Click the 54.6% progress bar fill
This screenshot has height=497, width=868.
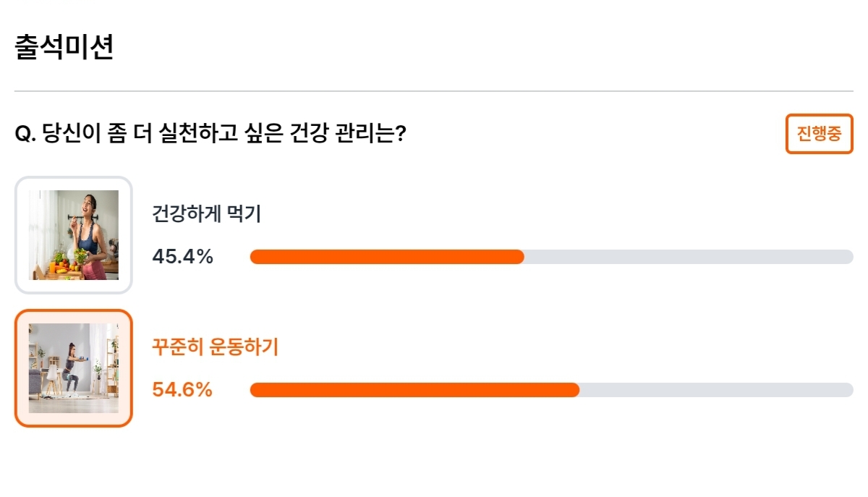pos(414,390)
